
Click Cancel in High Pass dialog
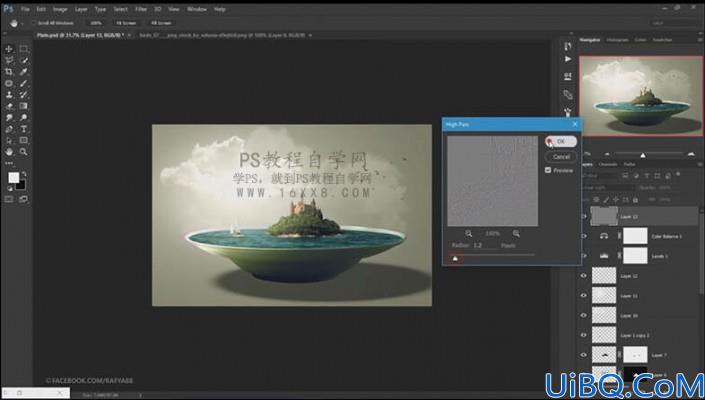point(561,157)
